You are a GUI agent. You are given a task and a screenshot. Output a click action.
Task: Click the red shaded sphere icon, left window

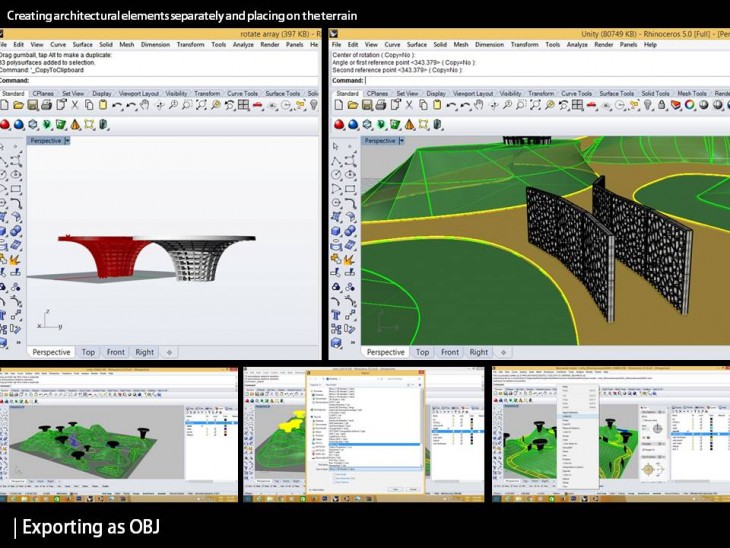pyautogui.click(x=5, y=125)
